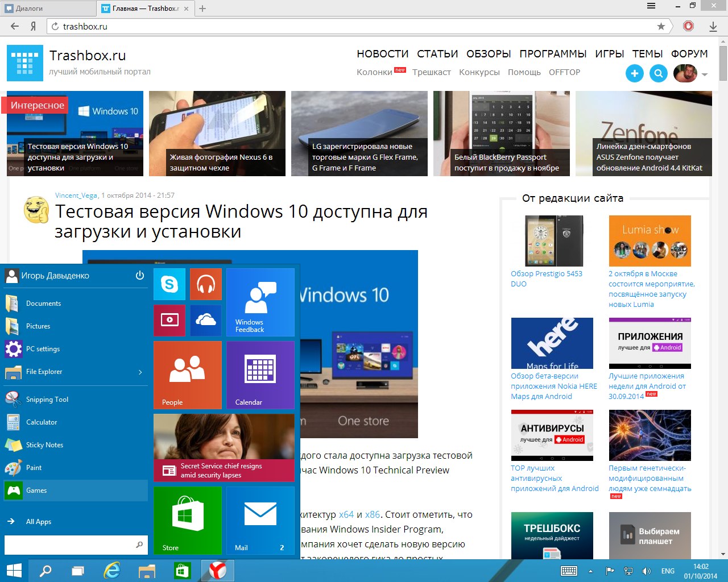
Task: Launch Calculator from Start menu
Action: pyautogui.click(x=75, y=422)
